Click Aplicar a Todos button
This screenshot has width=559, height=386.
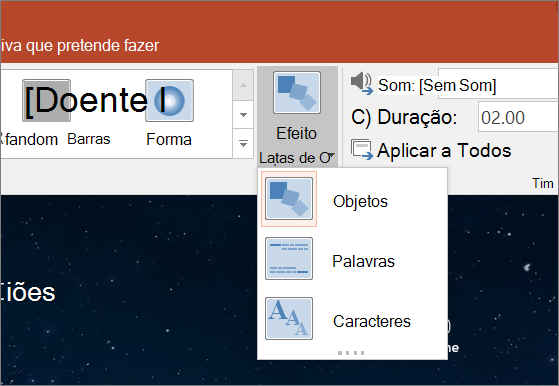click(431, 150)
